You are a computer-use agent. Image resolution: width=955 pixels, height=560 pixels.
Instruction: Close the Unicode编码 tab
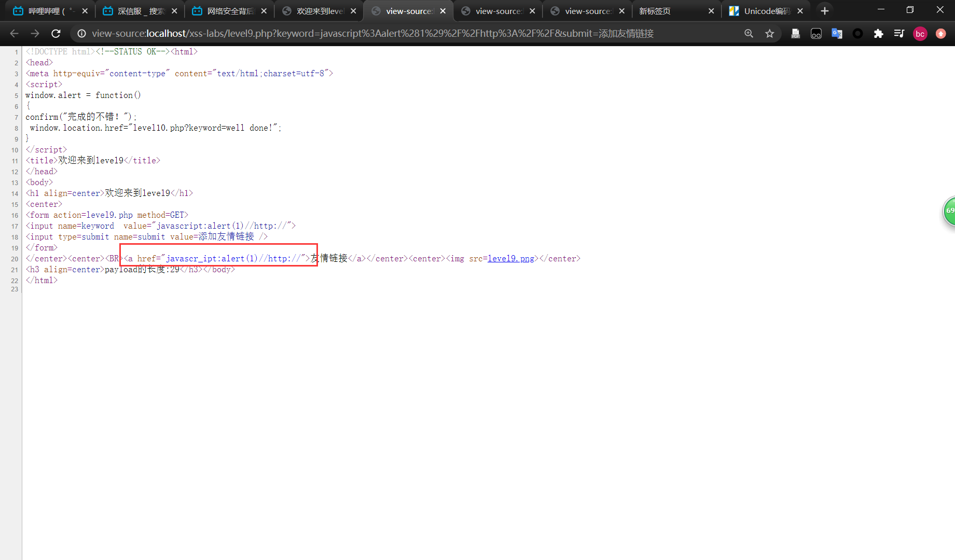[x=800, y=11]
